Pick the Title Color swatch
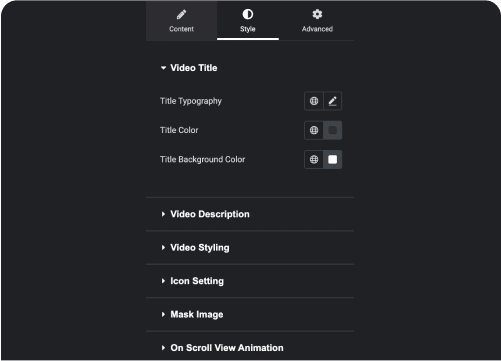 tap(332, 130)
